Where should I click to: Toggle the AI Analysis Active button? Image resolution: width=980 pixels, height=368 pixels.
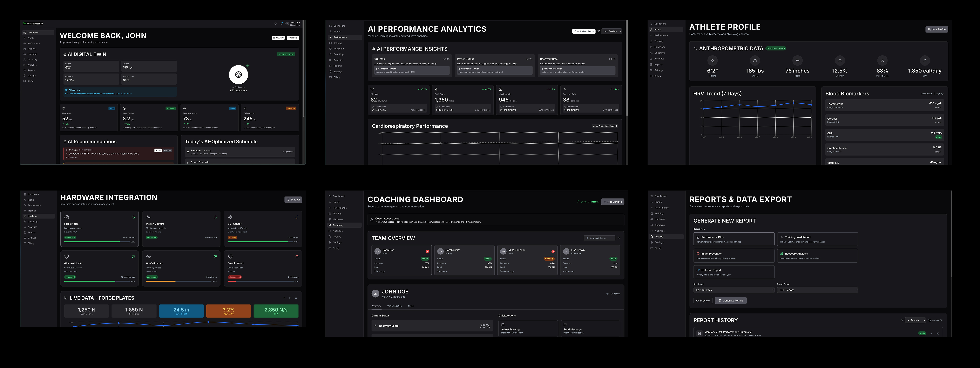pyautogui.click(x=584, y=31)
